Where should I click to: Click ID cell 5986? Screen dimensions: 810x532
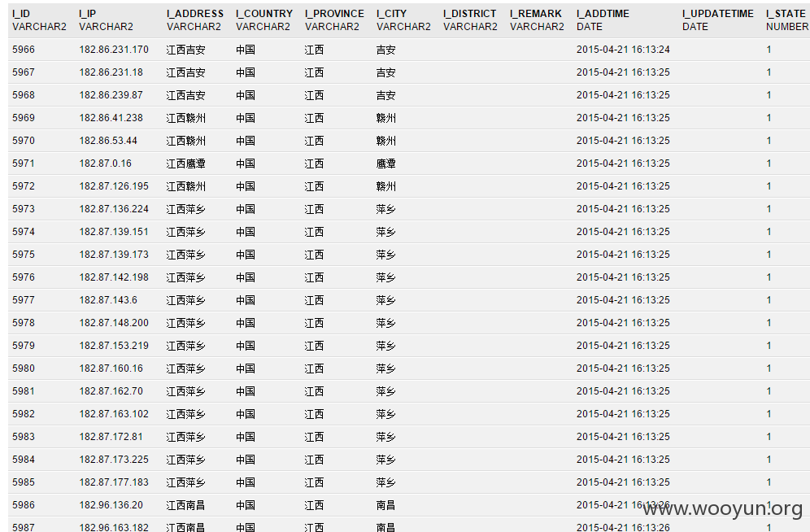[x=24, y=504]
